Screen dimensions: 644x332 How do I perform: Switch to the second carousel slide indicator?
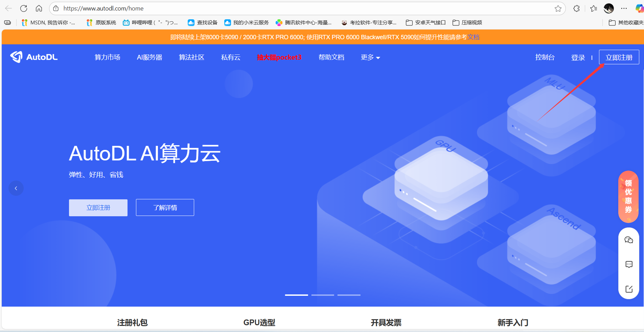tap(323, 295)
